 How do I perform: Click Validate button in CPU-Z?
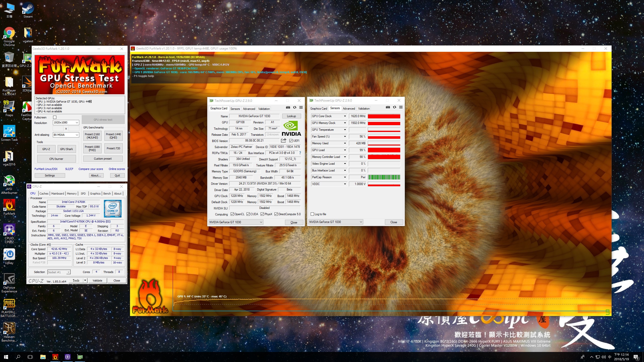pyautogui.click(x=97, y=281)
